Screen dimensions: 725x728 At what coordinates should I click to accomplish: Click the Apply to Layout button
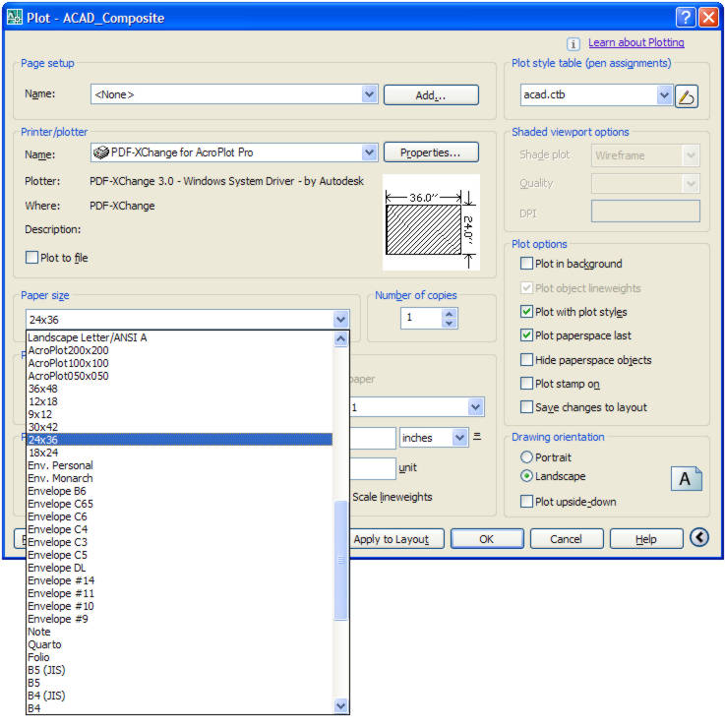pyautogui.click(x=392, y=539)
